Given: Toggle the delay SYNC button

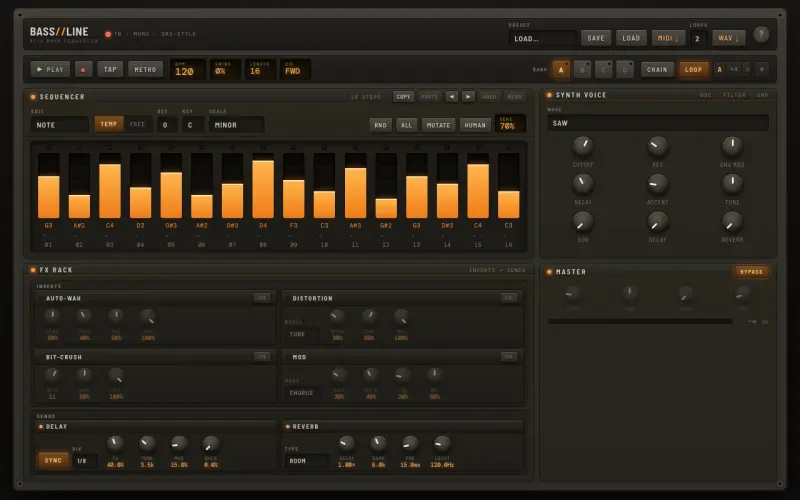Looking at the screenshot, I should pos(53,460).
